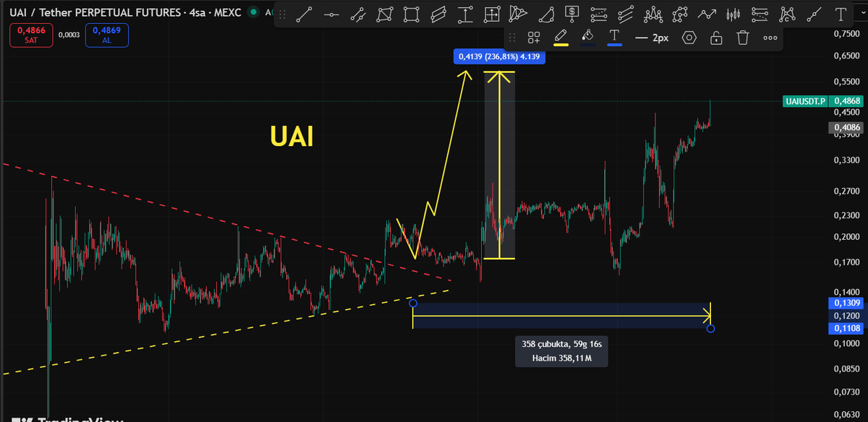Select the single-dot ray line tool
The width and height of the screenshot is (868, 422).
point(814,14)
